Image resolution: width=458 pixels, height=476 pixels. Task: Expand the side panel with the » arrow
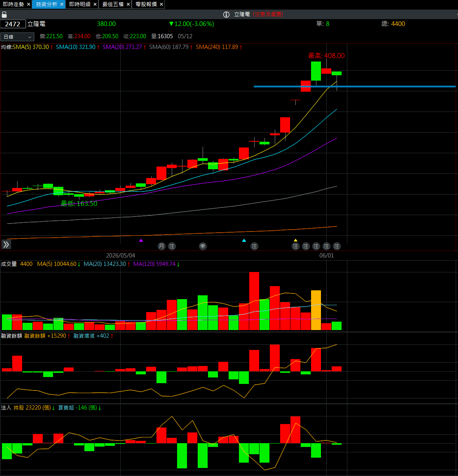point(6,244)
